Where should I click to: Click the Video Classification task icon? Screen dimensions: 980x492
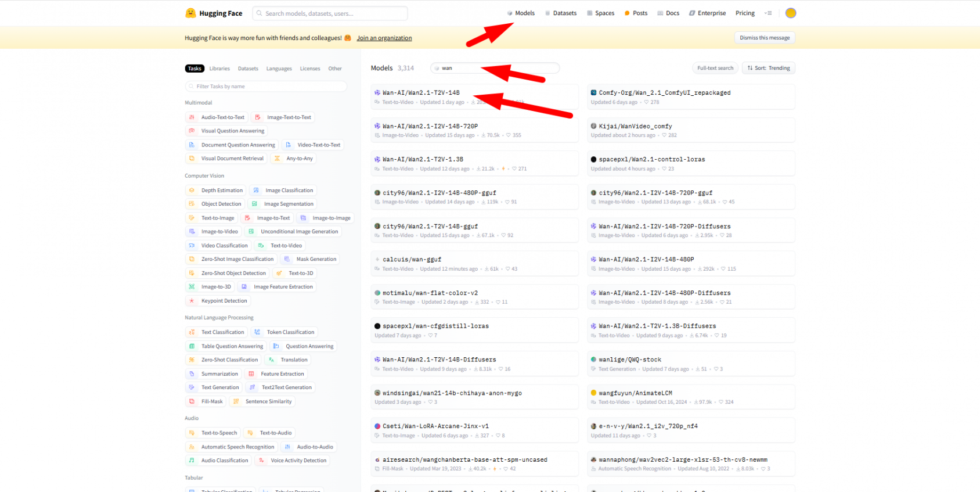pyautogui.click(x=192, y=246)
